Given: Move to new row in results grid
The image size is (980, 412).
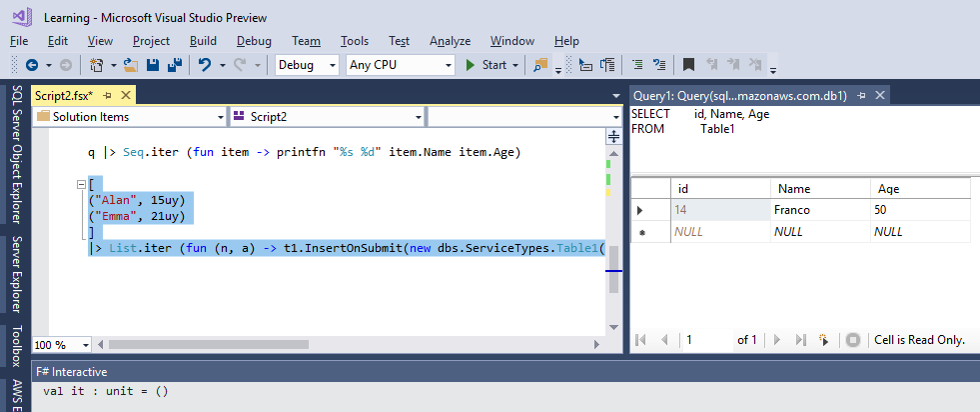Looking at the screenshot, I should [824, 340].
